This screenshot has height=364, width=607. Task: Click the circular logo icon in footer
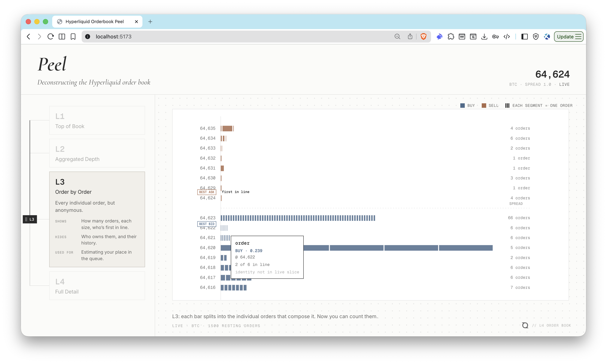coord(525,325)
